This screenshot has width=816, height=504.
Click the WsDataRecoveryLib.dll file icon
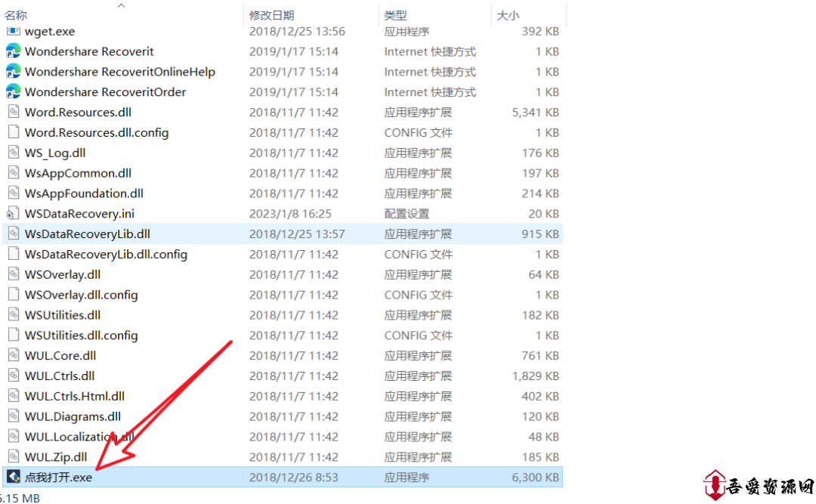coord(14,233)
